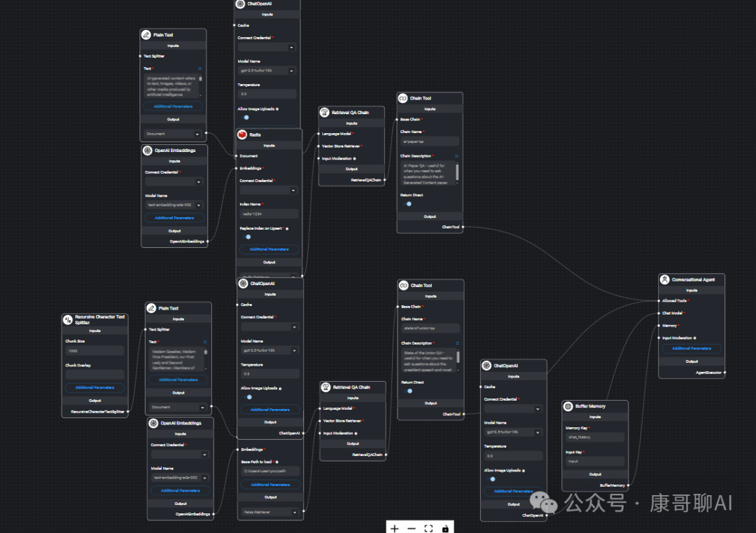
Task: Click info icon beside Conversational Agent's Input Moderation
Action: coord(694,338)
